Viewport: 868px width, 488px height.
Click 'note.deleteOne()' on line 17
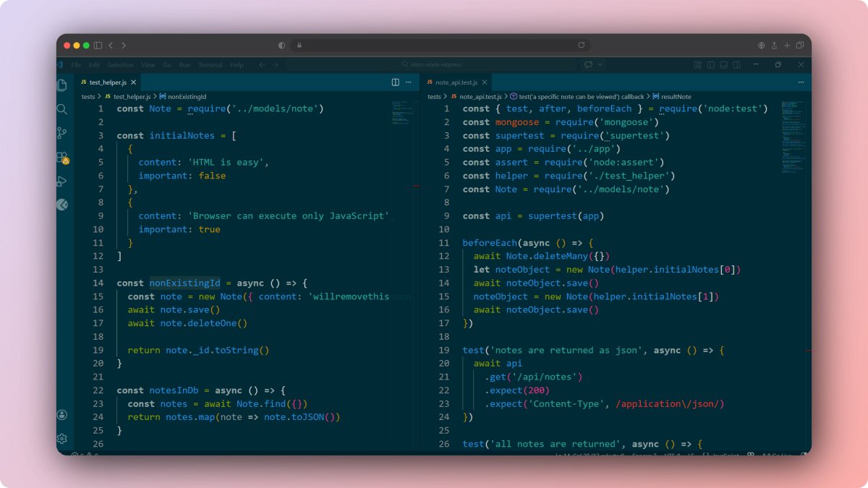pyautogui.click(x=204, y=323)
